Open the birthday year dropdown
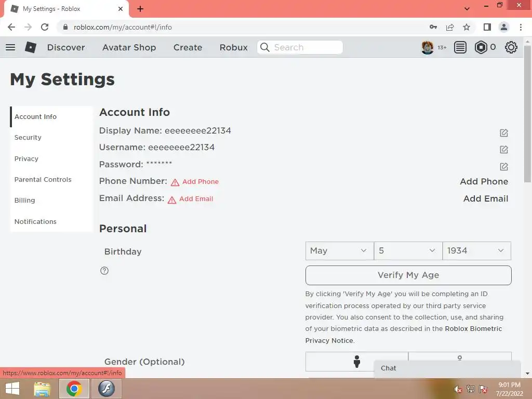The image size is (532, 399). coord(477,251)
